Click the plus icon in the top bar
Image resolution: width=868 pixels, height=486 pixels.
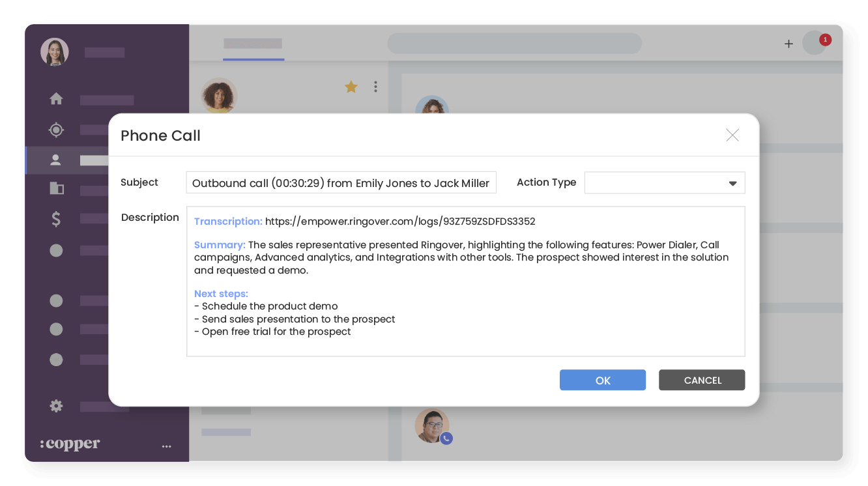click(788, 44)
